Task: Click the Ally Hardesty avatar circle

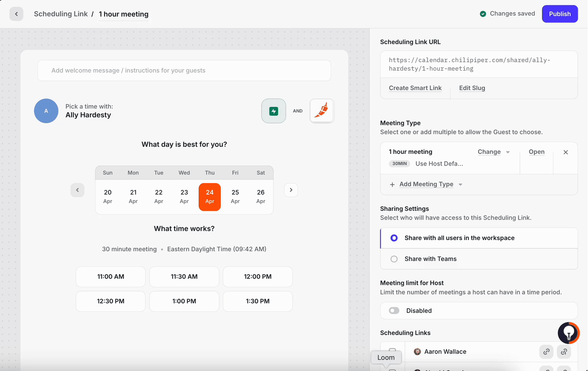Action: pyautogui.click(x=46, y=111)
